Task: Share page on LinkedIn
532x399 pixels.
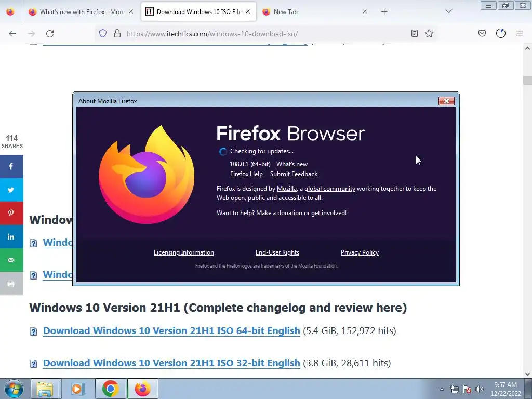Action: pyautogui.click(x=11, y=236)
